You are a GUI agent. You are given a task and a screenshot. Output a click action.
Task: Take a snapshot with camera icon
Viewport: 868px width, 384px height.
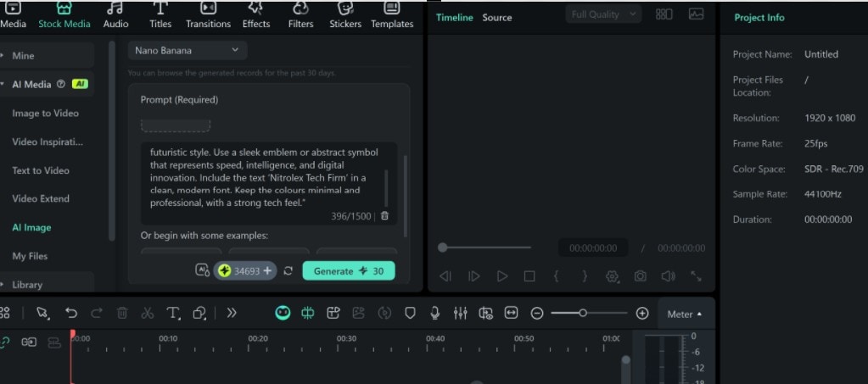pyautogui.click(x=641, y=276)
